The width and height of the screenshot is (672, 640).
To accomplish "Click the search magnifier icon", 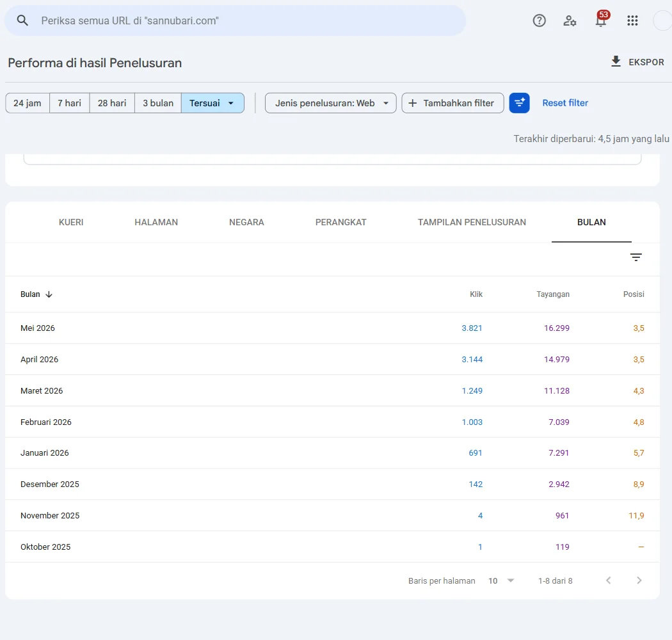I will pos(22,20).
